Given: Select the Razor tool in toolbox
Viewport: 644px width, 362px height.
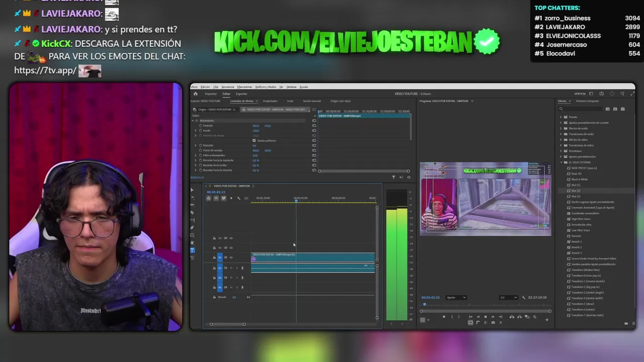Looking at the screenshot, I should (192, 213).
